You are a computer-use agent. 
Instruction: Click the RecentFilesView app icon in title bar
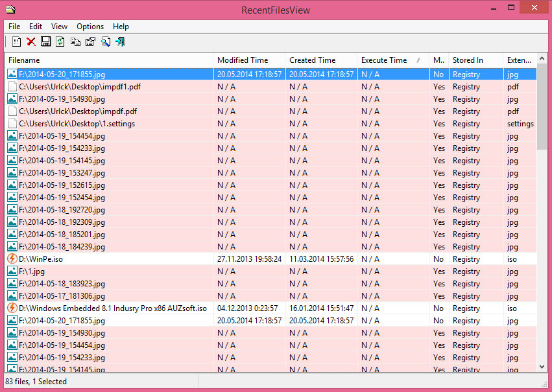(10, 9)
